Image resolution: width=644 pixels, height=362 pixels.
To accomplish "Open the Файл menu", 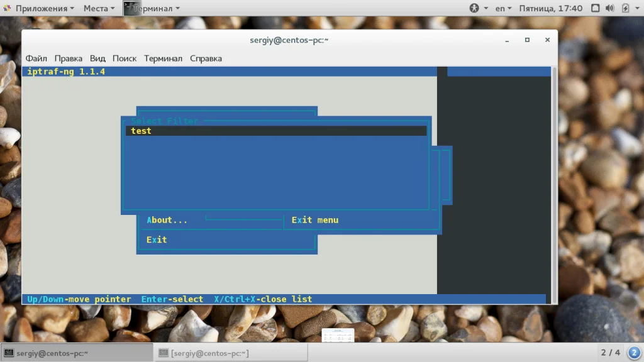I will click(x=36, y=58).
